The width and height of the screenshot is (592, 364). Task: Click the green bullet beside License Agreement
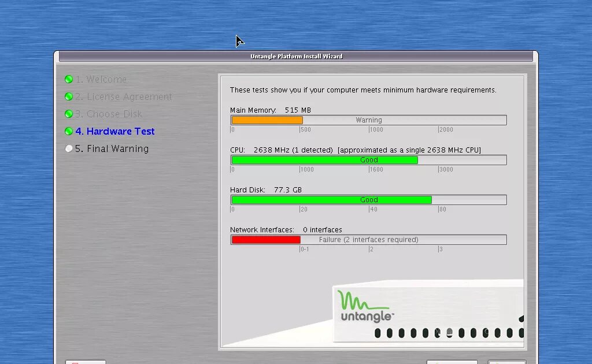[x=69, y=96]
